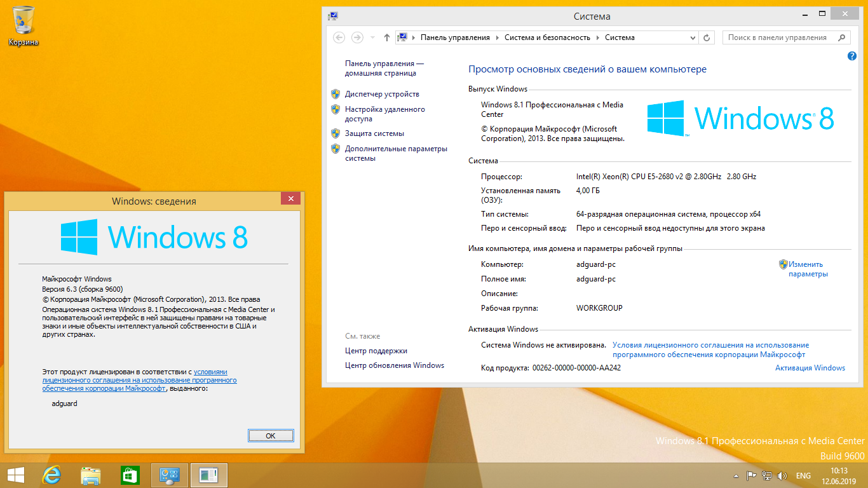Viewport: 868px width, 488px height.
Task: Open the license terms link in Система window
Action: [x=710, y=350]
